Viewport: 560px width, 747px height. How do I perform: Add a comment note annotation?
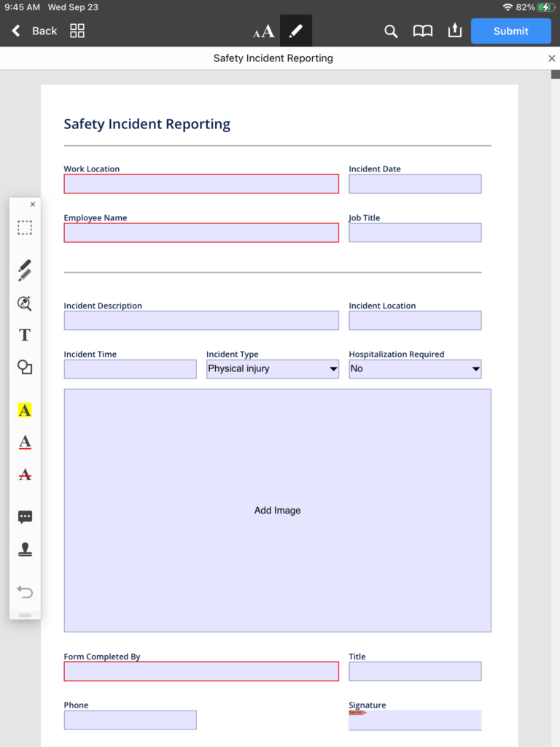25,517
